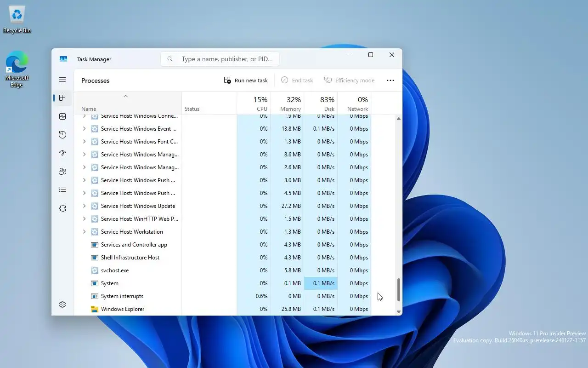The image size is (588, 368).
Task: Select the svchost.exe process name
Action: coord(115,270)
